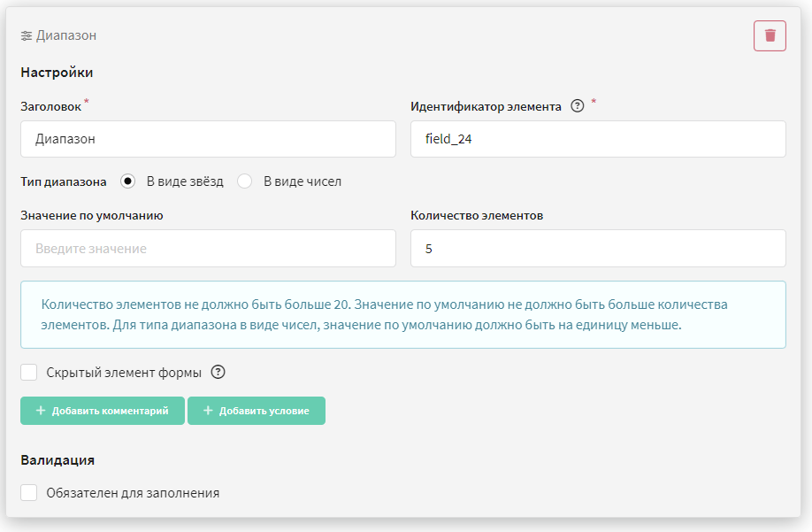
Task: Delete the element with the trash icon
Action: 770,35
